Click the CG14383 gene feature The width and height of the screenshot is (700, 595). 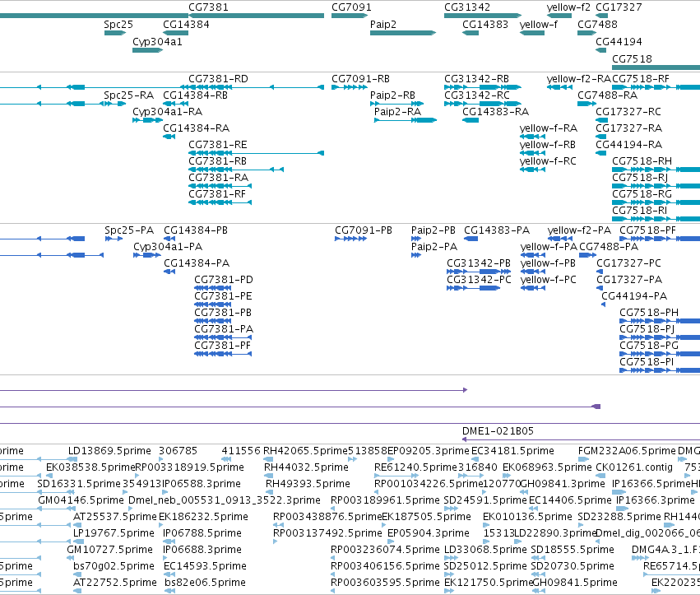471,33
